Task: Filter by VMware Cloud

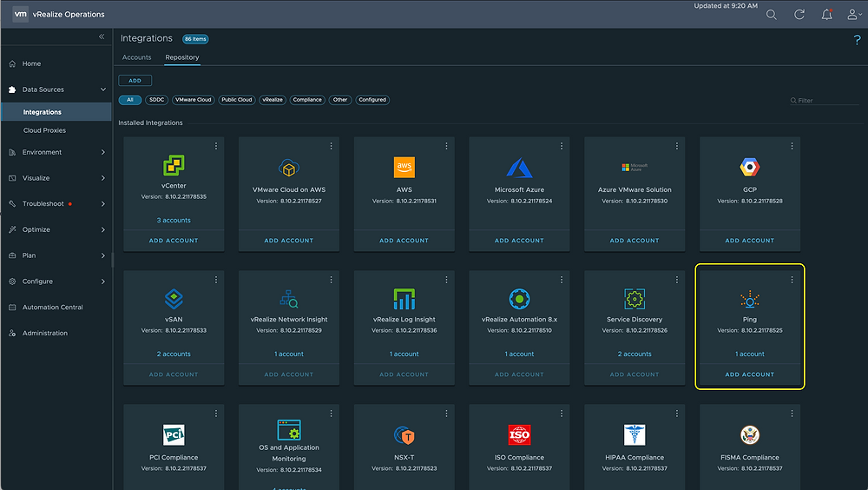Action: [x=194, y=100]
